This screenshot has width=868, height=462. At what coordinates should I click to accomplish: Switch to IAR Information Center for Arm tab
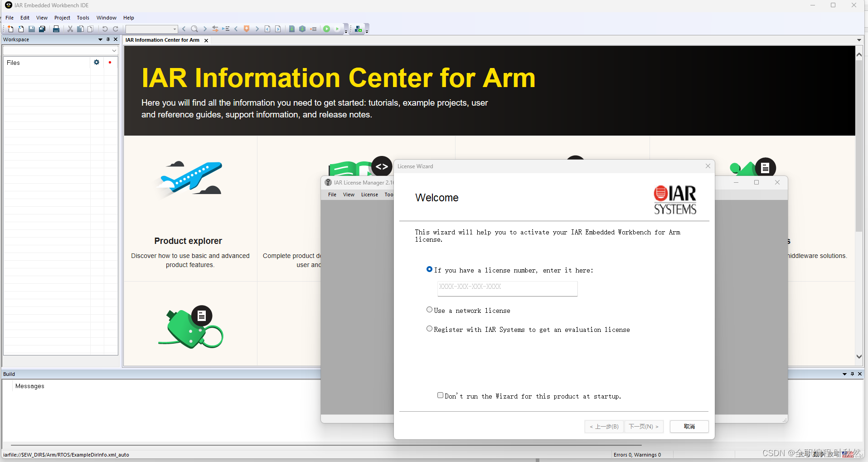[162, 40]
